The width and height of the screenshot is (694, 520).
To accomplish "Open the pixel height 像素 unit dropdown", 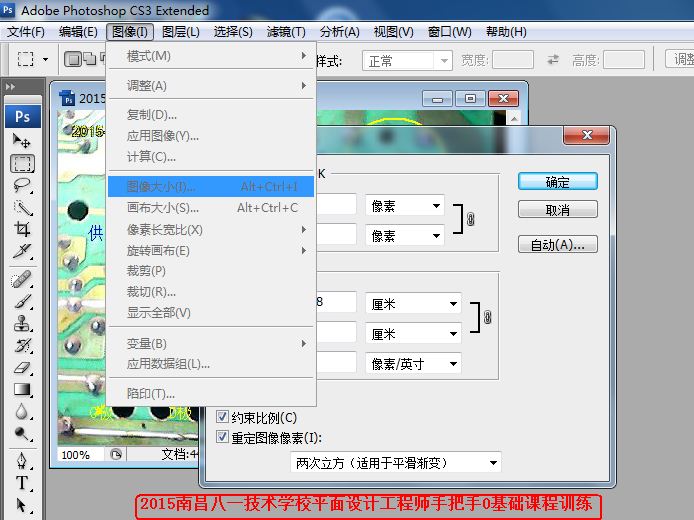I will click(x=405, y=235).
